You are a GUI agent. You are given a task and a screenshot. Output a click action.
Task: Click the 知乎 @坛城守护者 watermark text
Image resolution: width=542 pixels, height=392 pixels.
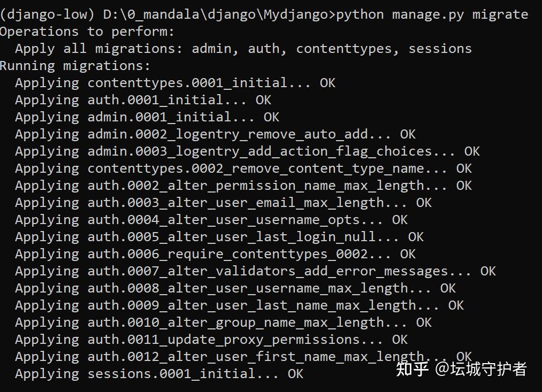(x=461, y=369)
